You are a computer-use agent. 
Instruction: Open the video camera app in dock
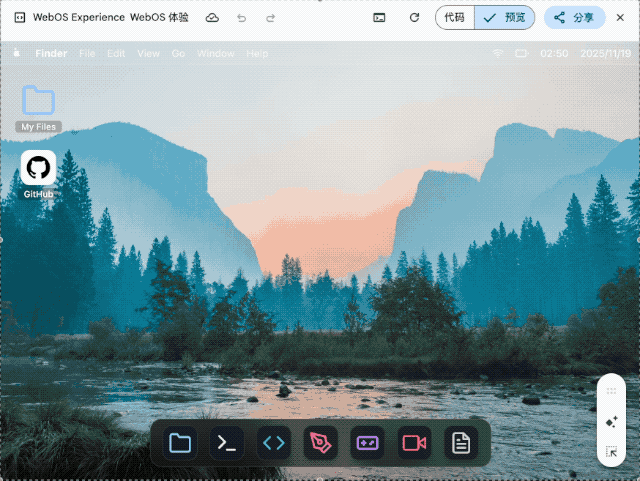(x=413, y=442)
